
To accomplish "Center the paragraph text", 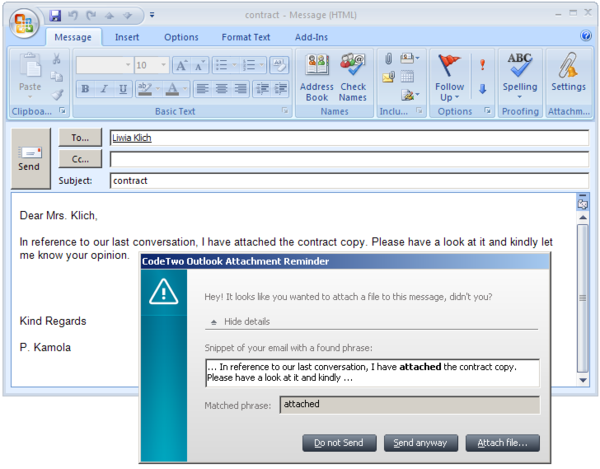I will [x=221, y=89].
